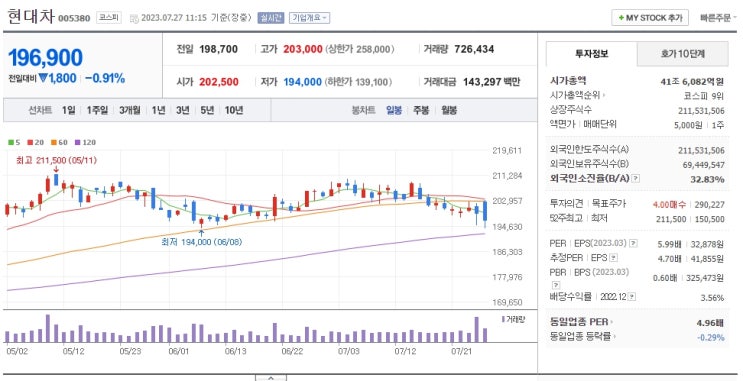Click the 저가 value 194,000 in the summary row
The height and width of the screenshot is (381, 743).
click(x=302, y=82)
